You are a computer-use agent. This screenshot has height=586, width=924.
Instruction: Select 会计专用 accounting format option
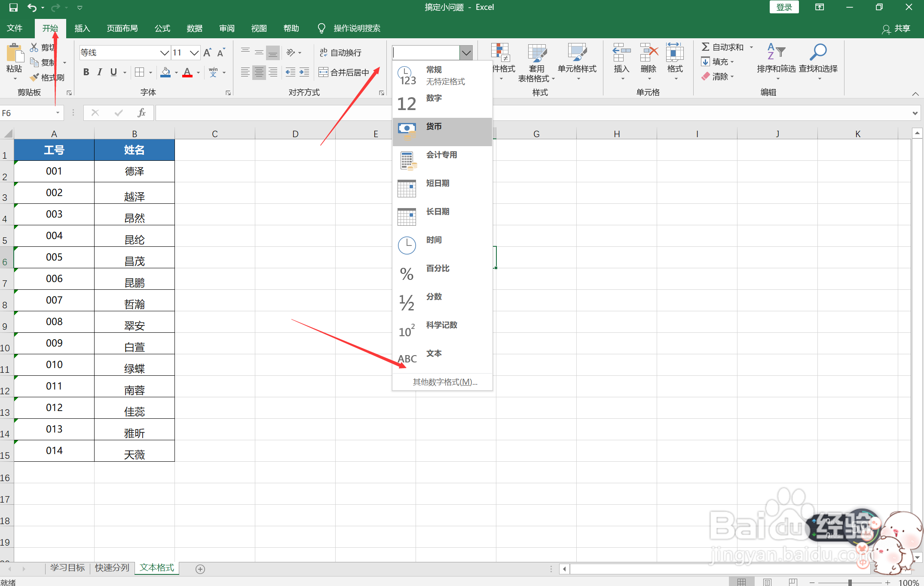442,160
